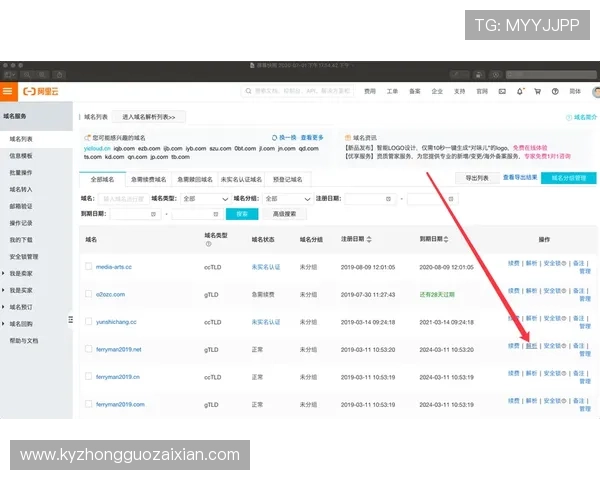
Task: Open 查看导出结果 link
Action: click(520, 178)
